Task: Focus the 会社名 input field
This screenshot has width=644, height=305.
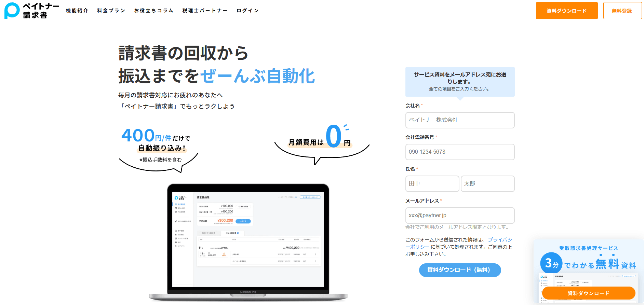Action: click(x=460, y=120)
